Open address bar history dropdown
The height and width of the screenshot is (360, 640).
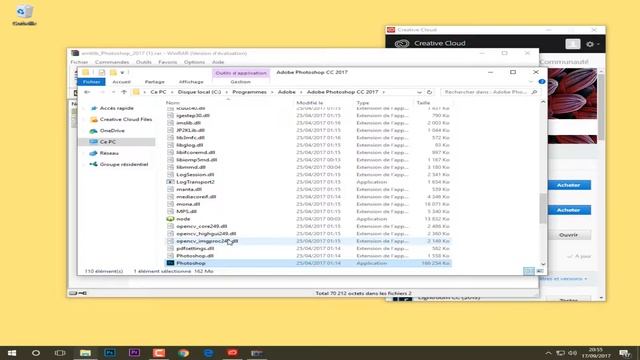point(419,92)
